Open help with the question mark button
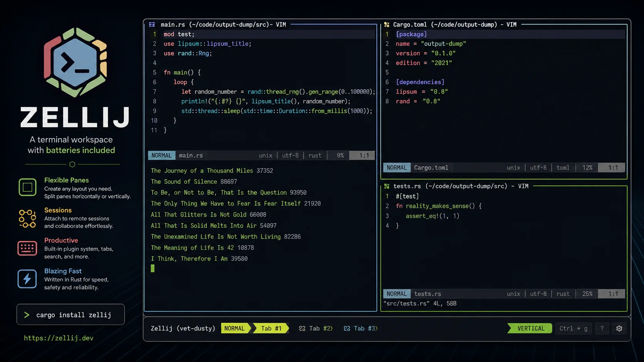Screen dimensions: 644x362 pos(602,329)
